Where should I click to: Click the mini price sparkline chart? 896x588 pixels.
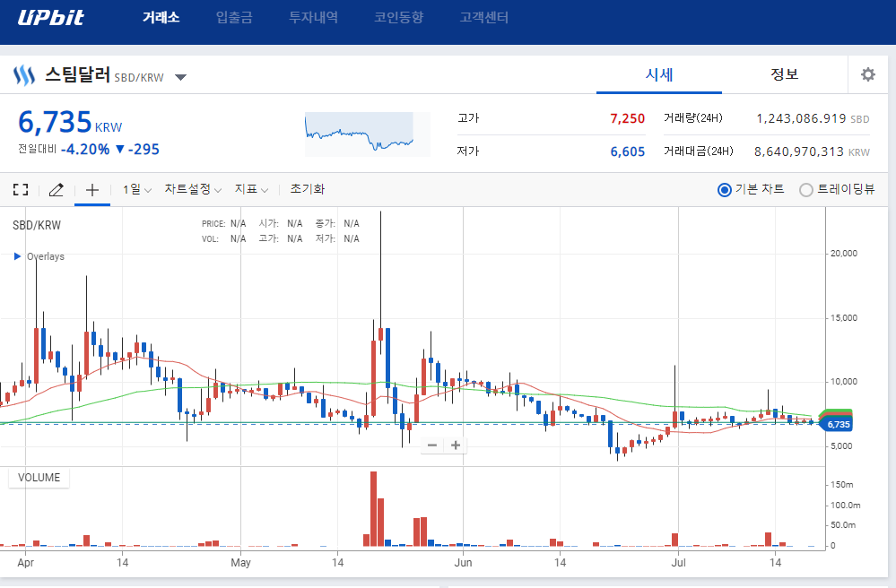pos(368,134)
